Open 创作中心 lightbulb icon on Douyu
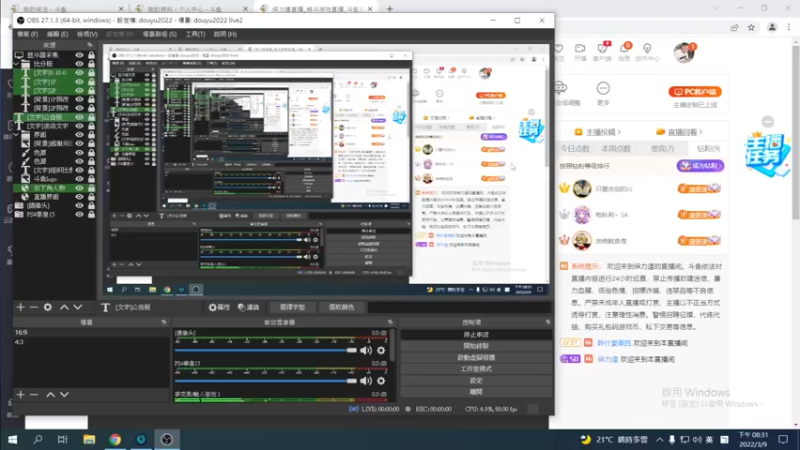Viewport: 800px width, 450px height. (647, 52)
